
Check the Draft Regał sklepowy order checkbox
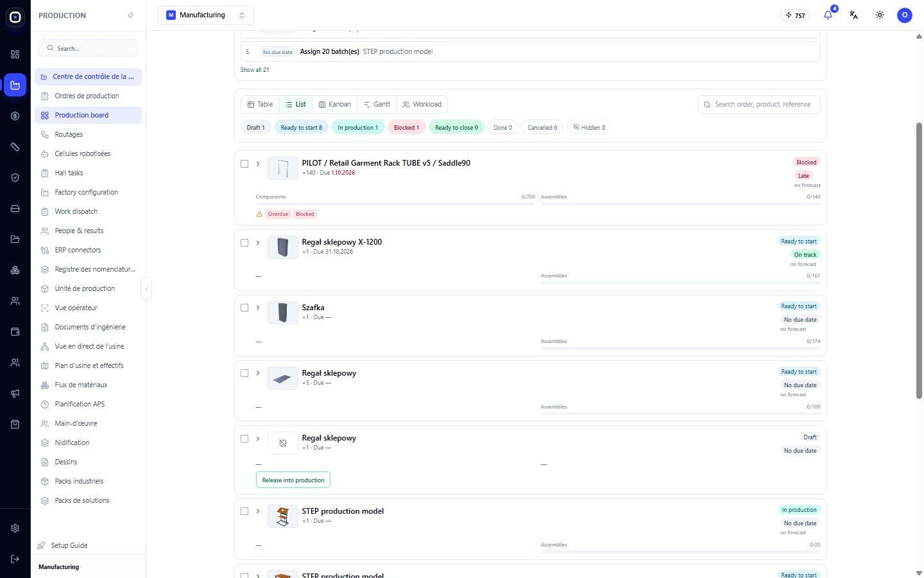tap(244, 439)
